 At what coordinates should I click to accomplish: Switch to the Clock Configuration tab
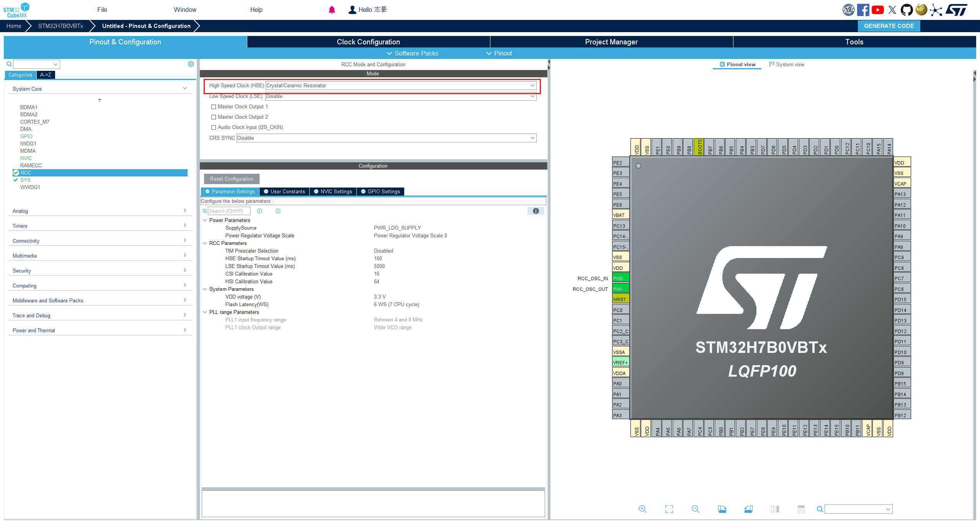368,42
